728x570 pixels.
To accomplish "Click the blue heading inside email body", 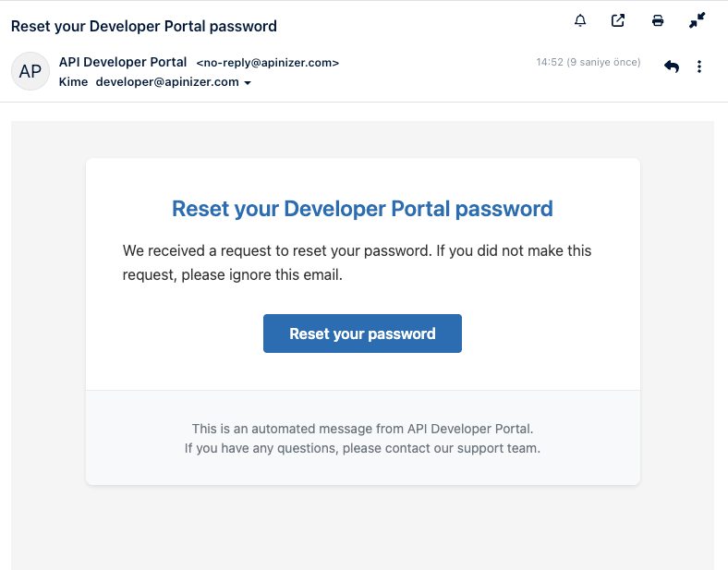I will [x=362, y=209].
